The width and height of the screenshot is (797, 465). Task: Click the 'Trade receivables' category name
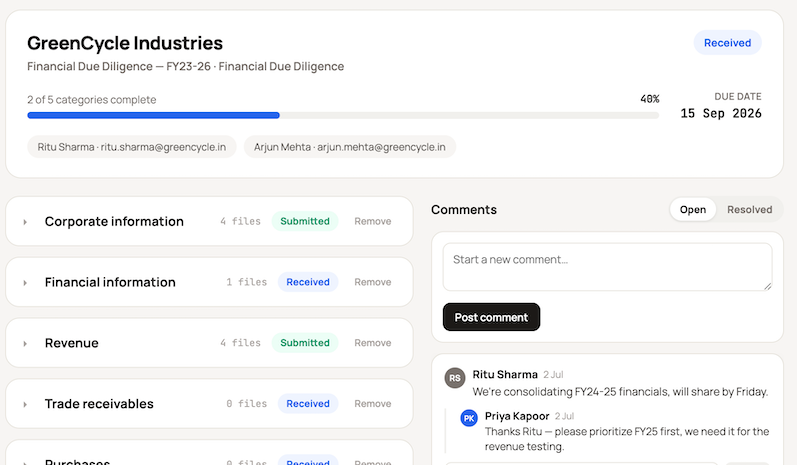pyautogui.click(x=99, y=404)
